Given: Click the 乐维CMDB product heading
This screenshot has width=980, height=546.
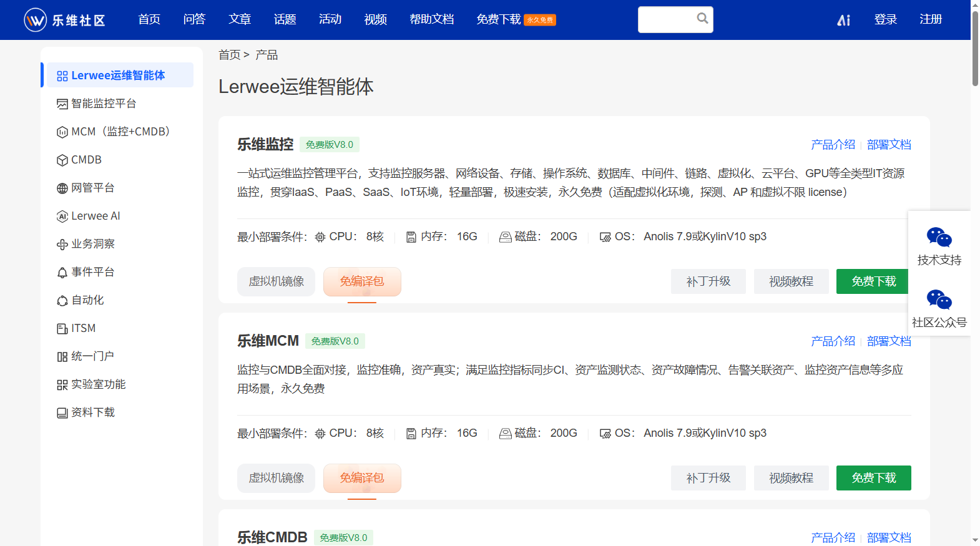Looking at the screenshot, I should pyautogui.click(x=272, y=537).
